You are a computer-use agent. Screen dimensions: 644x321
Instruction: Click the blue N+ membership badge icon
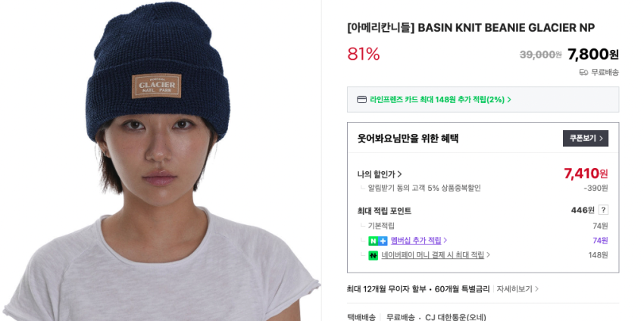pyautogui.click(x=378, y=241)
